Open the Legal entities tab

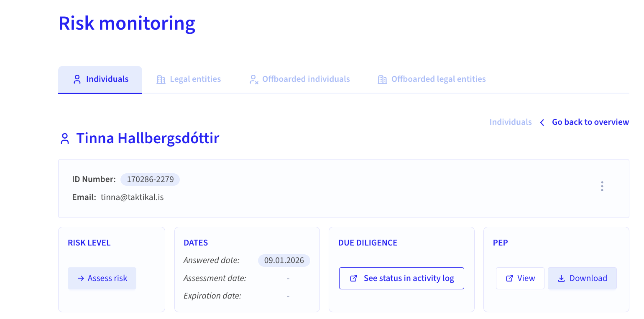click(x=189, y=79)
